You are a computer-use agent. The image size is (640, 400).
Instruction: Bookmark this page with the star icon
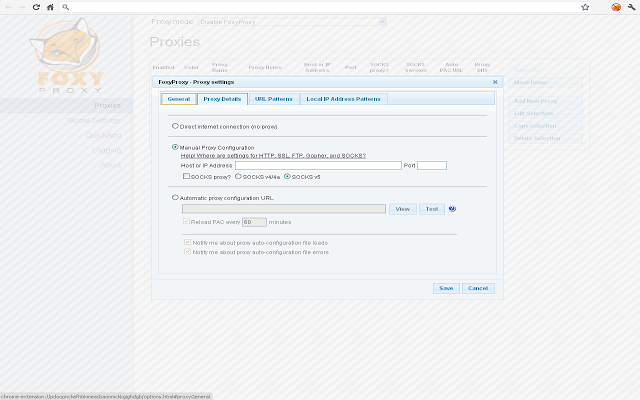(585, 7)
